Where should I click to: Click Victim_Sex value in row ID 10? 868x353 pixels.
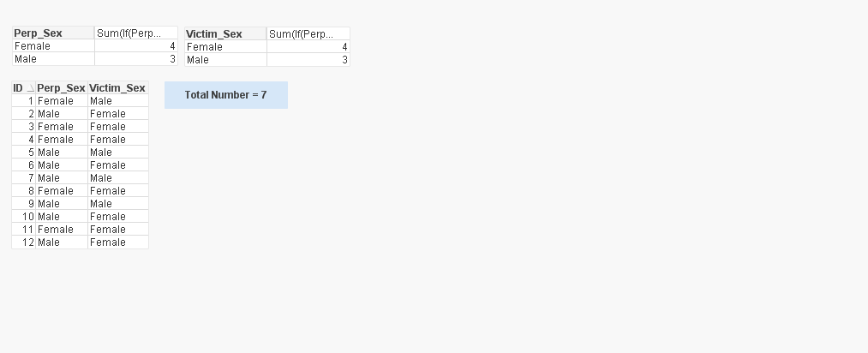(108, 217)
